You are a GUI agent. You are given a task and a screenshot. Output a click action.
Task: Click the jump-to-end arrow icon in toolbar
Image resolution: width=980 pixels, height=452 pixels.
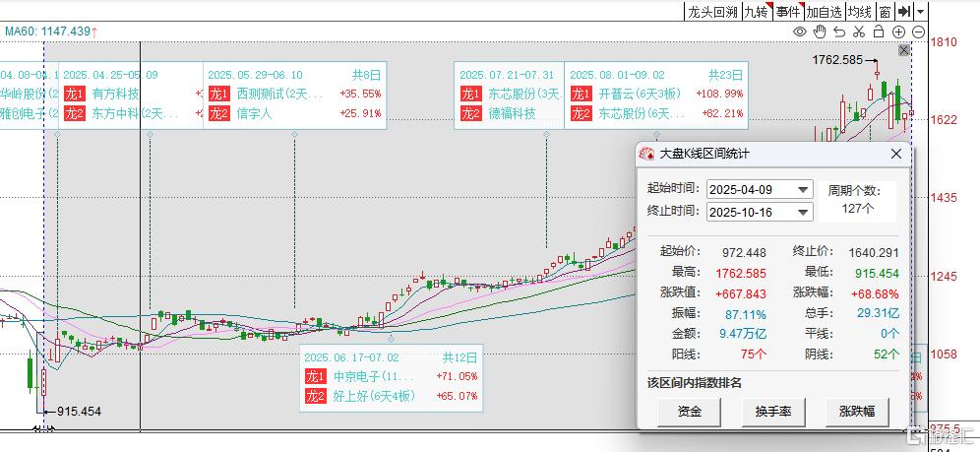(x=904, y=12)
